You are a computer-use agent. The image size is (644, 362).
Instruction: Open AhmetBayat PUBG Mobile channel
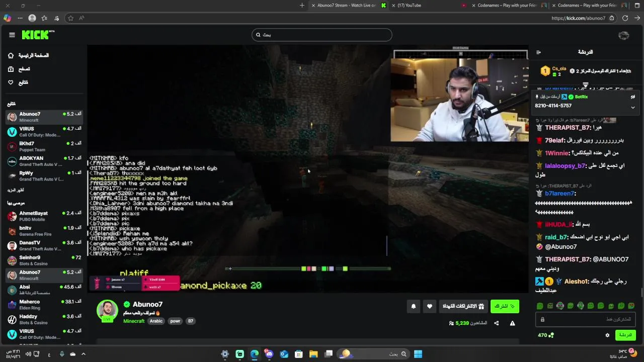click(44, 216)
